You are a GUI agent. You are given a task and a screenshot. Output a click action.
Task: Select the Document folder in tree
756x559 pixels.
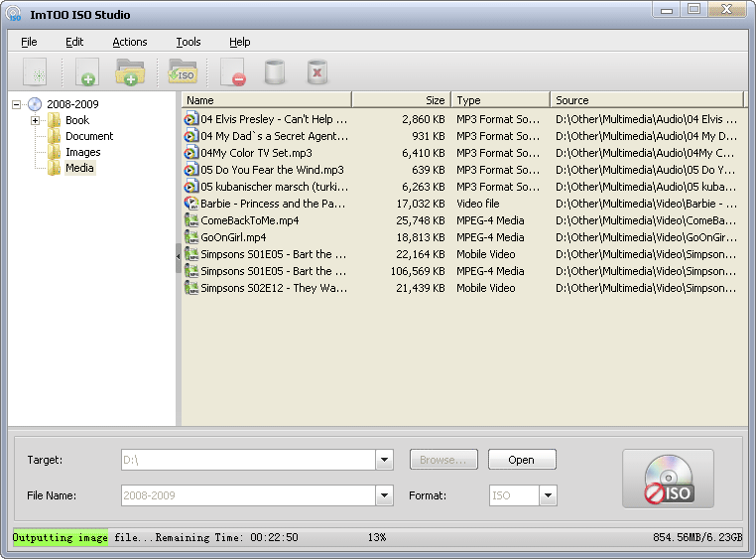(x=89, y=136)
